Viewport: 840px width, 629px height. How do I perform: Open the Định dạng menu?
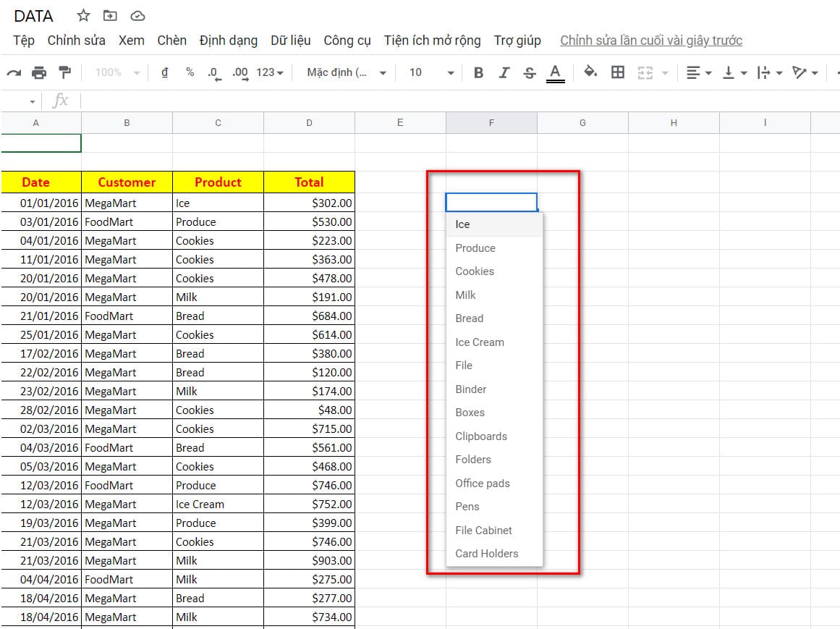[x=228, y=41]
